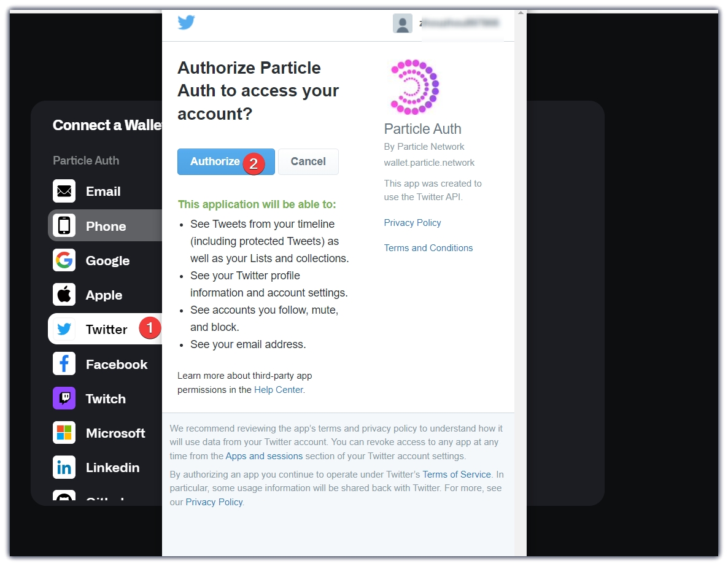Select the Facebook logo icon
Viewport: 728px width, 566px height.
(64, 364)
